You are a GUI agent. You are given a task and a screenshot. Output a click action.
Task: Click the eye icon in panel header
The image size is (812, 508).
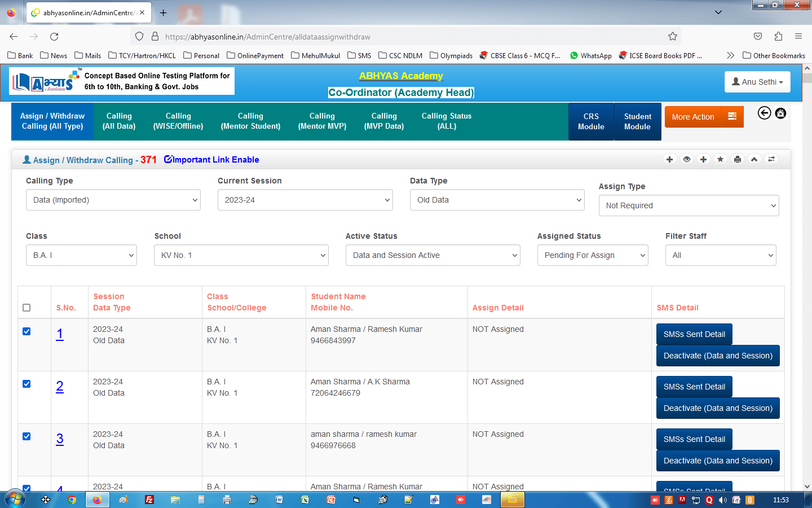pos(686,160)
